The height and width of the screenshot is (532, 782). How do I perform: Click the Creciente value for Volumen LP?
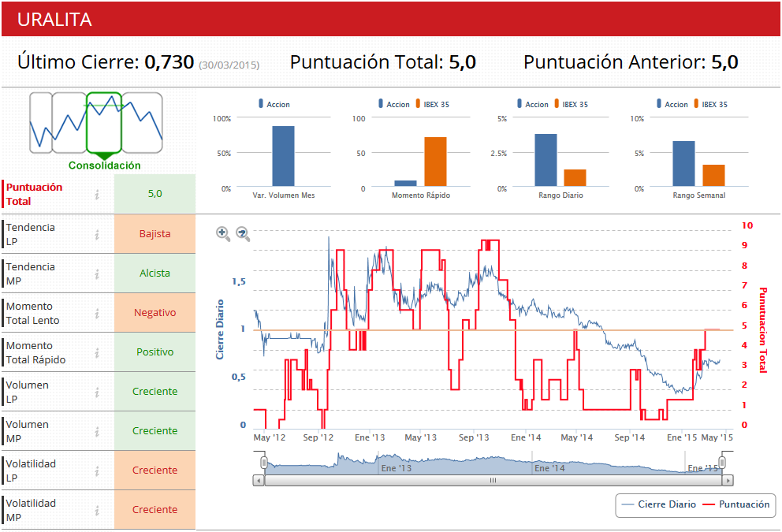click(x=155, y=392)
